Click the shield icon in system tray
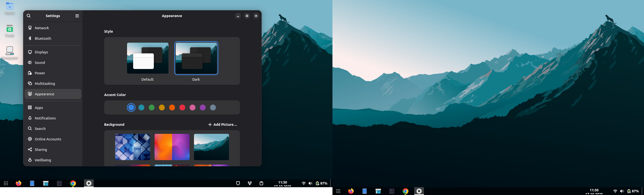The height and width of the screenshot is (195, 644). pyautogui.click(x=238, y=183)
